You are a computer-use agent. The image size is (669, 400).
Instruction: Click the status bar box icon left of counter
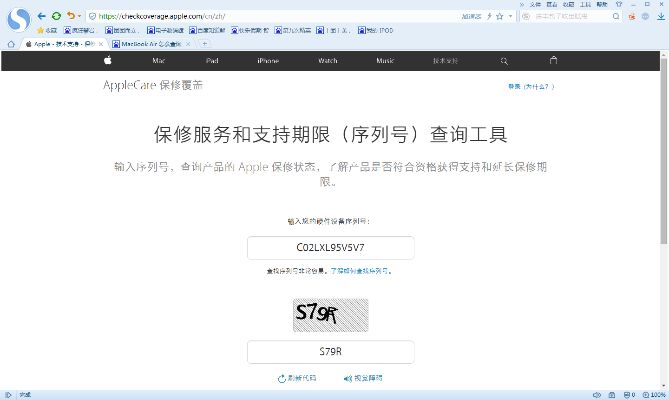click(611, 395)
